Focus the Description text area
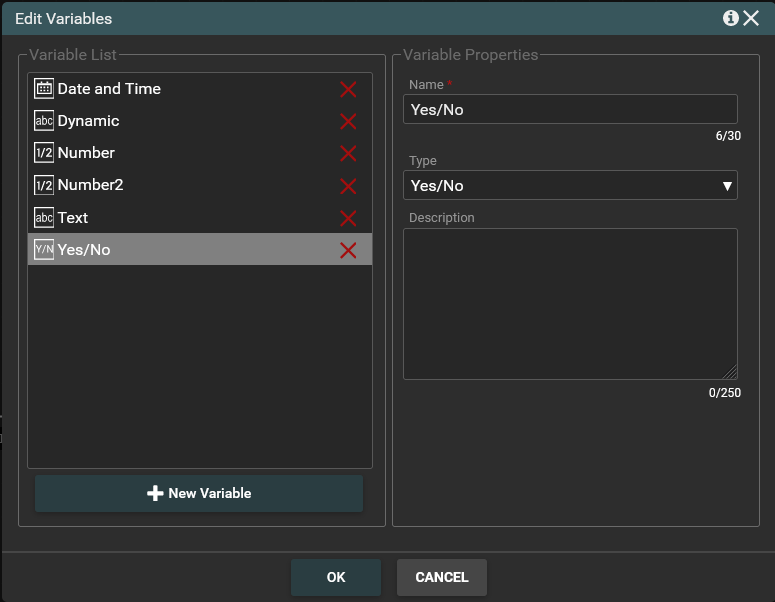 570,304
